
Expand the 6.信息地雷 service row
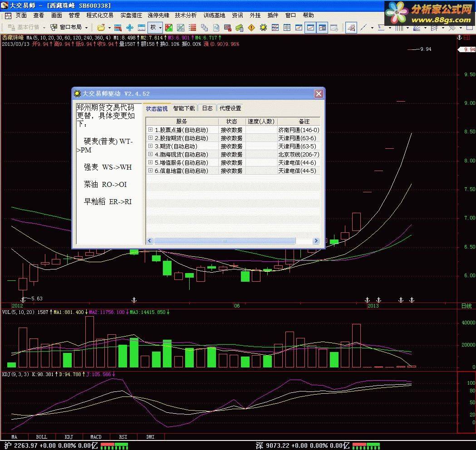pyautogui.click(x=150, y=171)
